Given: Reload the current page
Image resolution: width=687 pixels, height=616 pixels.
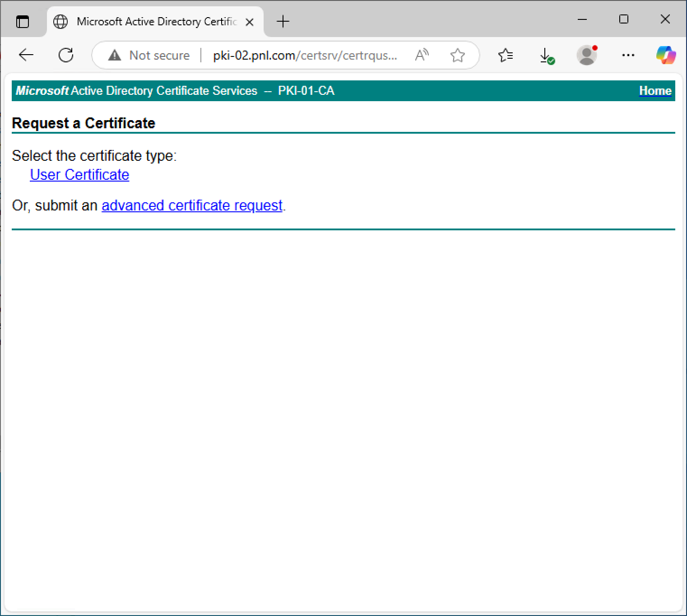Looking at the screenshot, I should [x=66, y=55].
